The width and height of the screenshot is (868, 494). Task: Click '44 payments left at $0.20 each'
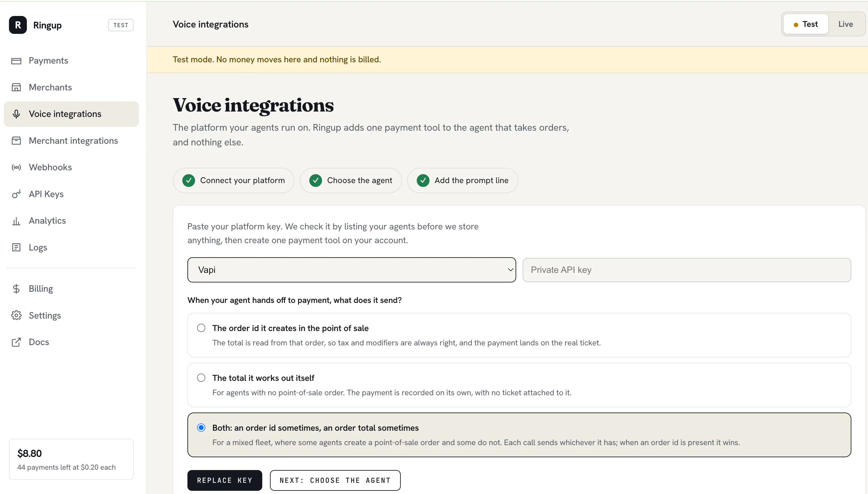pos(67,467)
